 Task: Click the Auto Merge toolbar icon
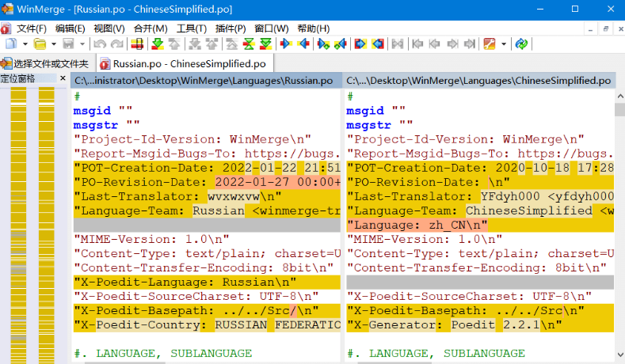point(398,44)
